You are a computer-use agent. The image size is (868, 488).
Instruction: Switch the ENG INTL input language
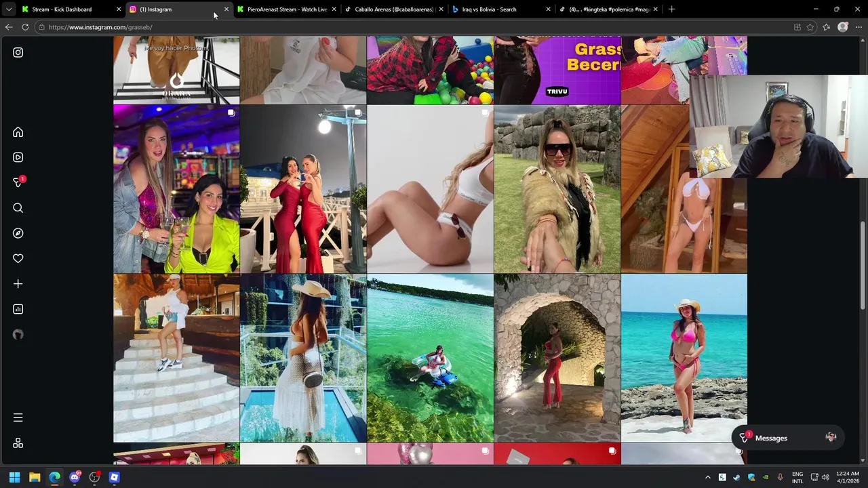pyautogui.click(x=797, y=477)
